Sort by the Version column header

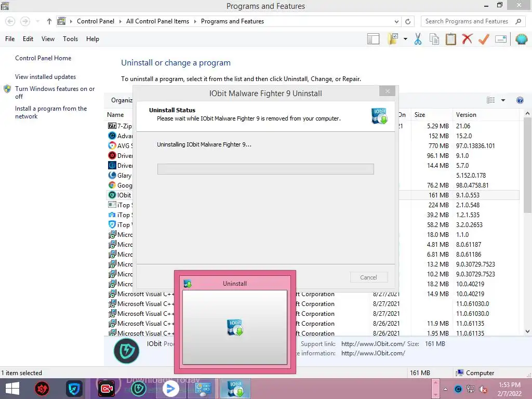click(466, 115)
